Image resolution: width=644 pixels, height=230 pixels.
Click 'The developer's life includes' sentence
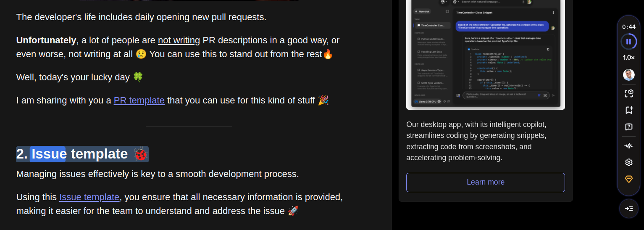[141, 17]
